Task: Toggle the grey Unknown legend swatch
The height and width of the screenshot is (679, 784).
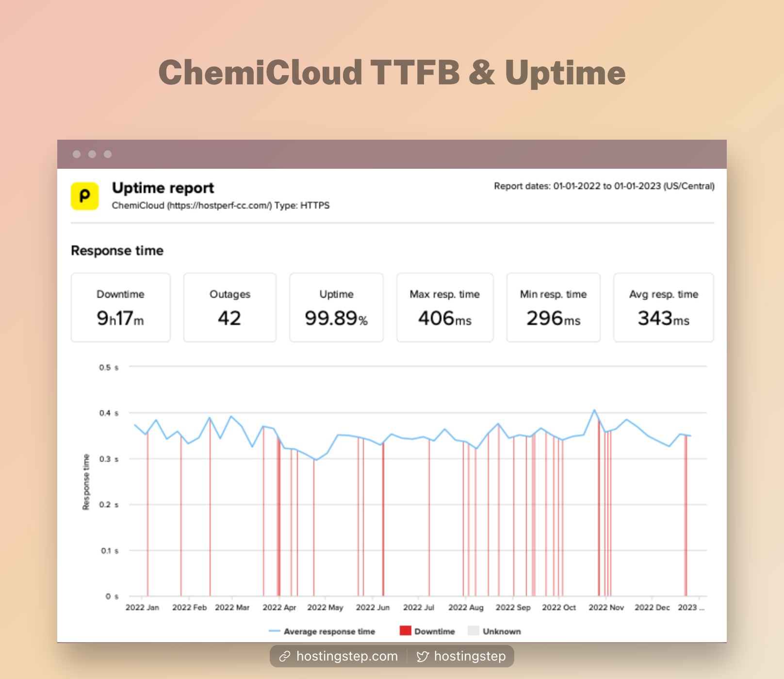Action: (x=474, y=630)
